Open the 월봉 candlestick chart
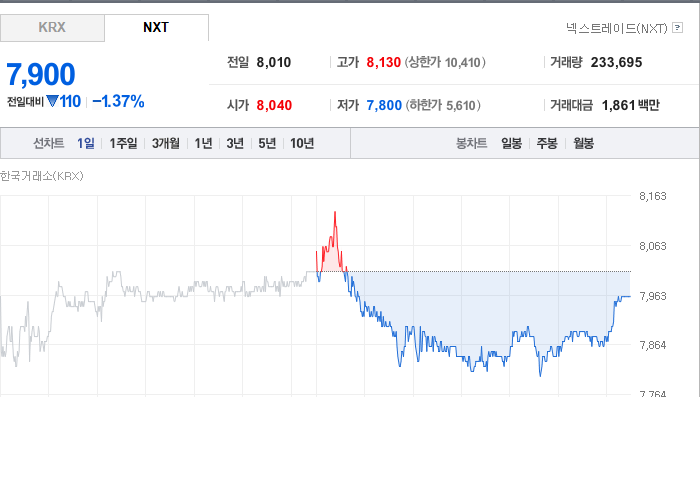 point(583,143)
